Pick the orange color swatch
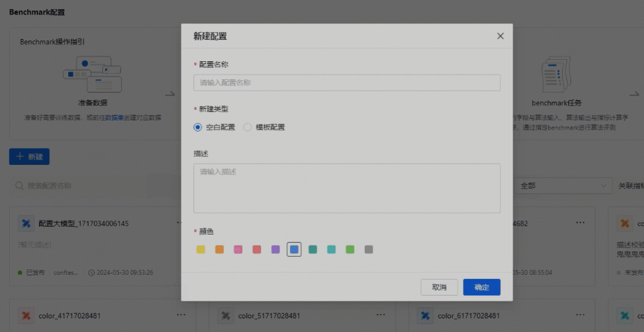 [x=219, y=249]
